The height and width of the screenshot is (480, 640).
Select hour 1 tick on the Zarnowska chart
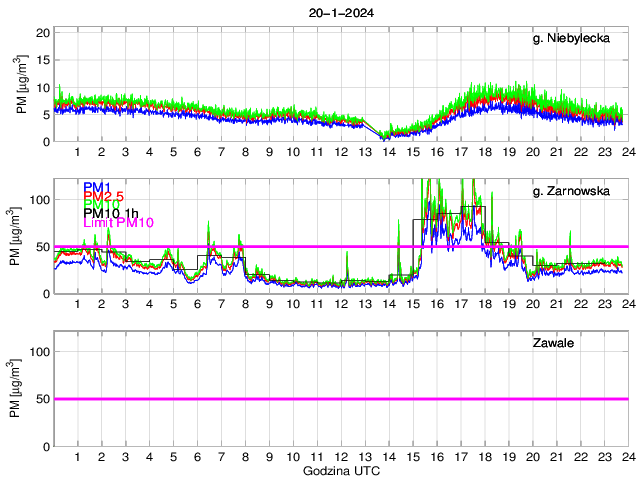pyautogui.click(x=78, y=304)
